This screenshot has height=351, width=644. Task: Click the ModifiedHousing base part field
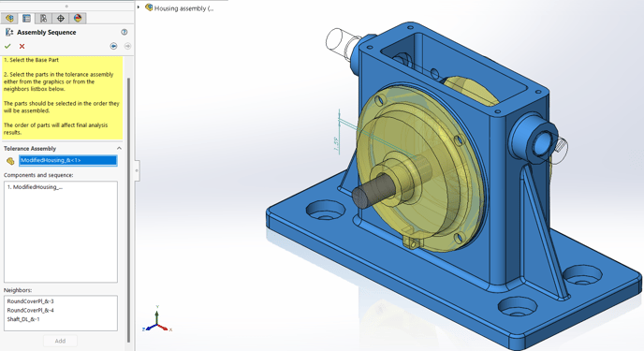(67, 160)
